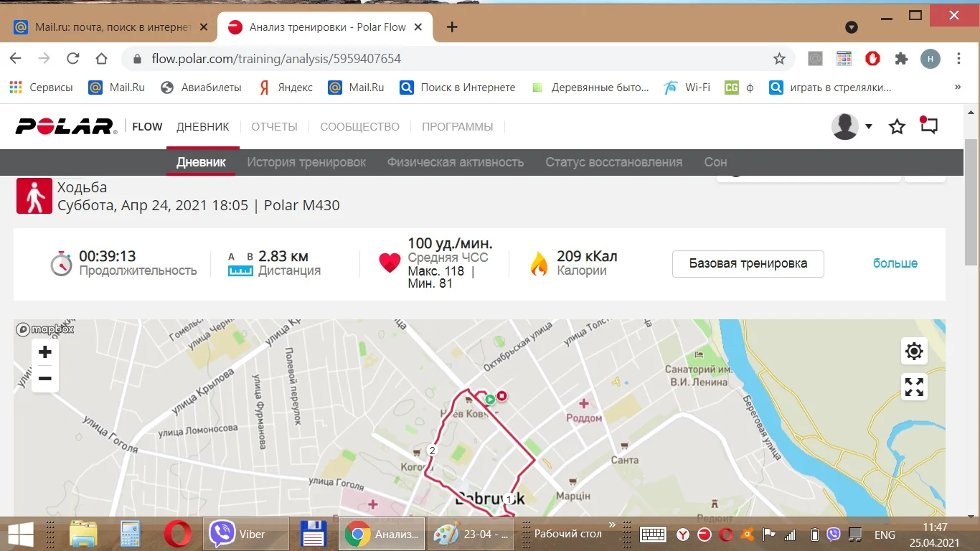
Task: Launch File Explorer from the taskbar
Action: 83,534
